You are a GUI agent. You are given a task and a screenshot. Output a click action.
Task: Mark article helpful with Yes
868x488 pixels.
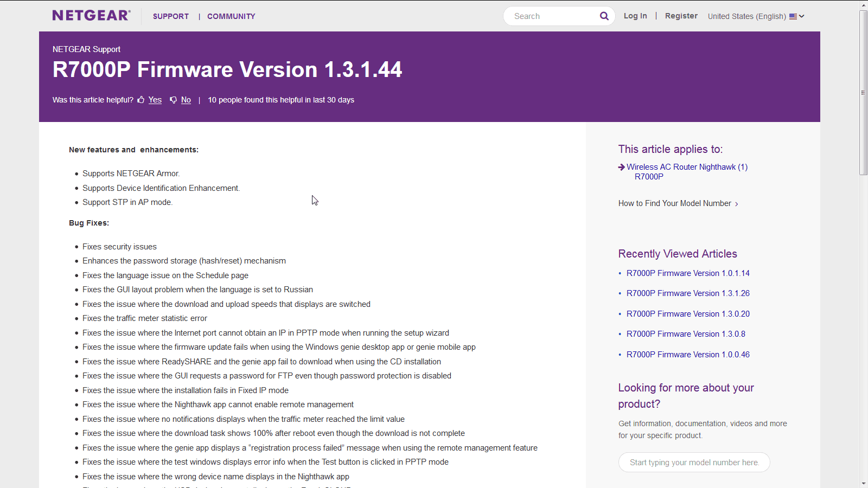pos(155,100)
